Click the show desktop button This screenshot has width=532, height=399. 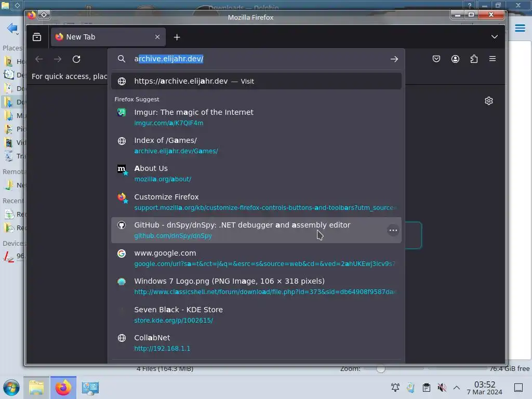coord(518,388)
